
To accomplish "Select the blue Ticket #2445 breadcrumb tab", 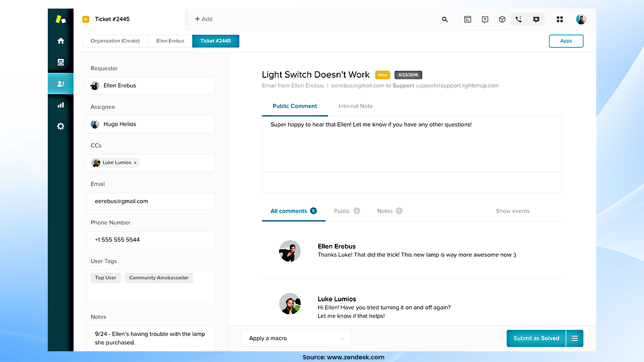I will 216,41.
